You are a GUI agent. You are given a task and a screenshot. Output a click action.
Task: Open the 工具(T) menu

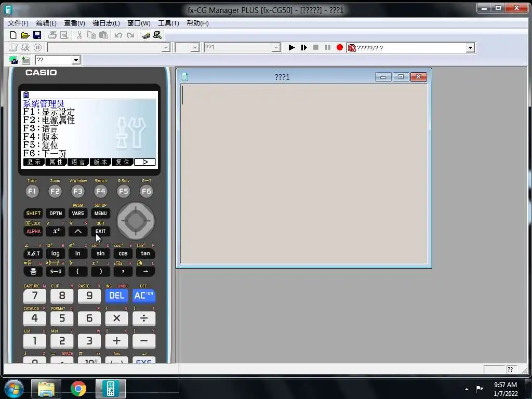[168, 23]
